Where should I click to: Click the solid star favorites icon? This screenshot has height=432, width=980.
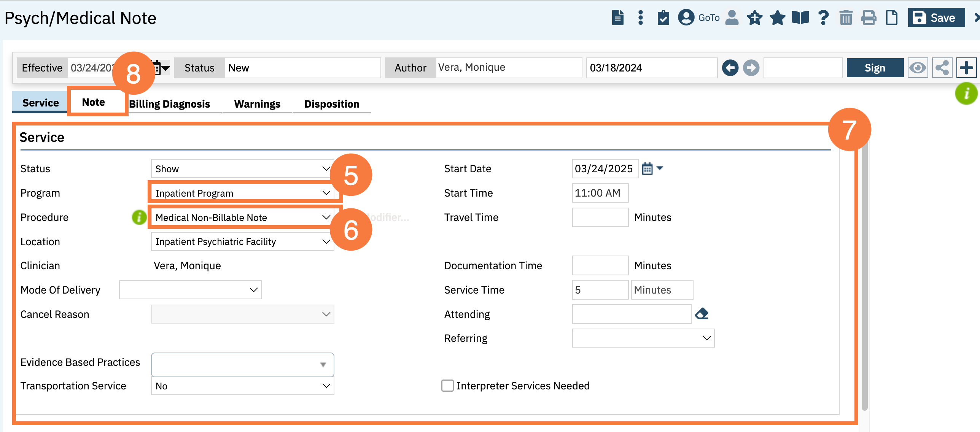[x=777, y=18]
